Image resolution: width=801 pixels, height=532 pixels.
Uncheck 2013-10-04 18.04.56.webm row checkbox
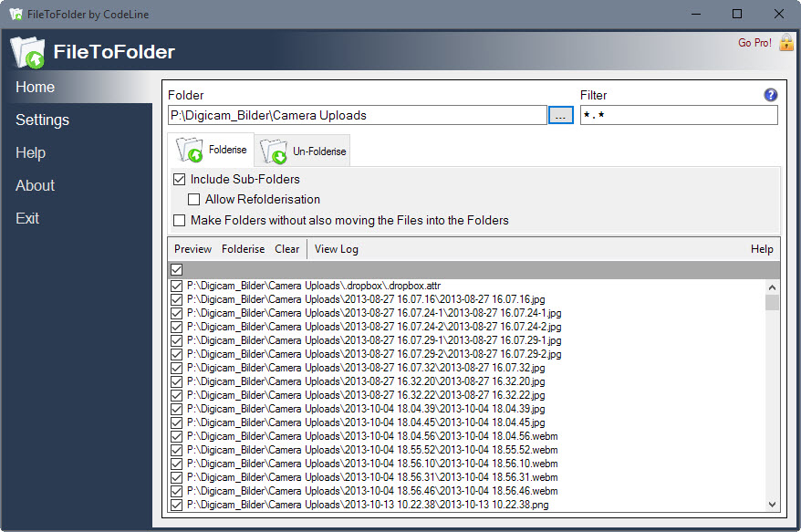coord(177,436)
